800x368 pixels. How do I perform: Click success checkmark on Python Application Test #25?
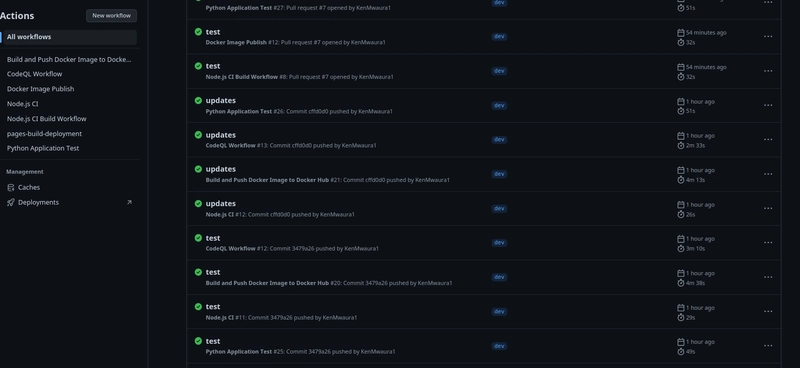198,341
